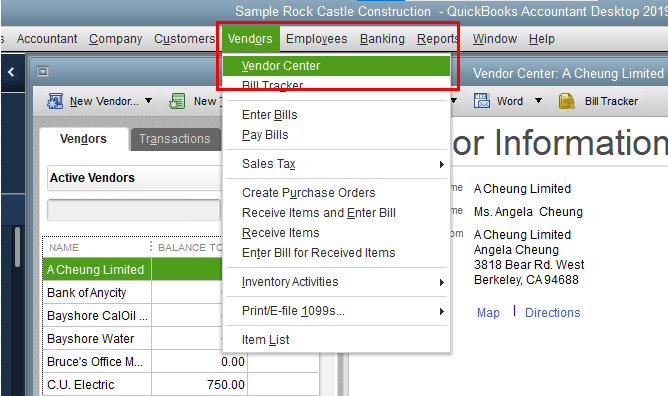Open the Active Vendors filter dropdown
This screenshot has width=668, height=396.
(134, 178)
